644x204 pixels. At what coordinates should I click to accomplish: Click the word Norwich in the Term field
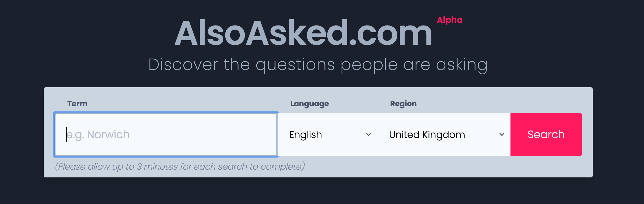[x=108, y=134]
